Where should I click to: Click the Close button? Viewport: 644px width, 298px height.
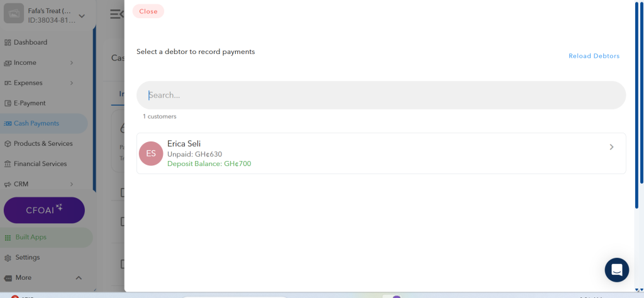[x=148, y=11]
